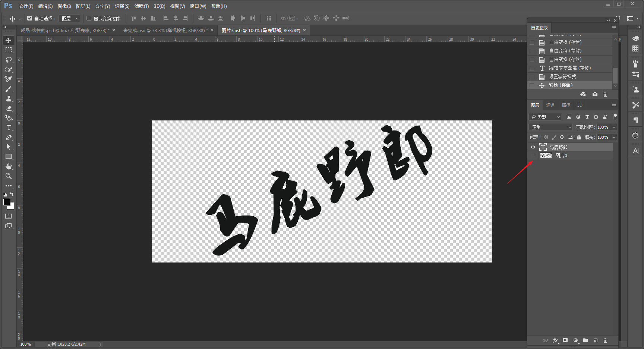Open the 滤镜(T) menu

pos(142,6)
